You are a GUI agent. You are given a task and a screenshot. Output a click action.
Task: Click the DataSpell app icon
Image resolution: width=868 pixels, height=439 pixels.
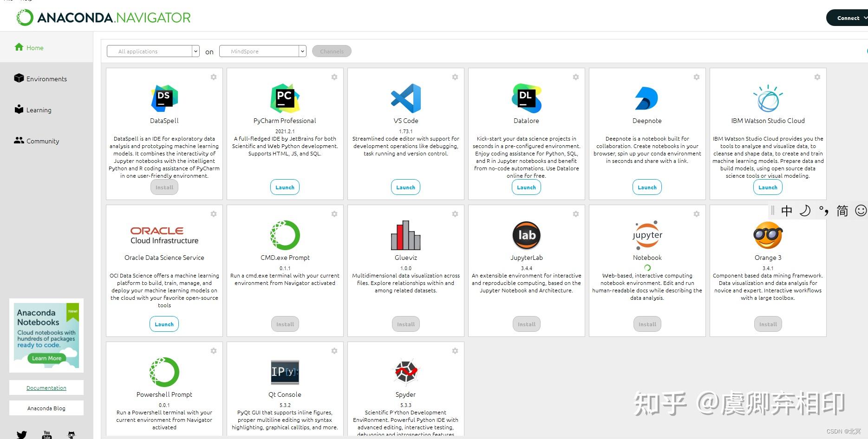pos(164,98)
